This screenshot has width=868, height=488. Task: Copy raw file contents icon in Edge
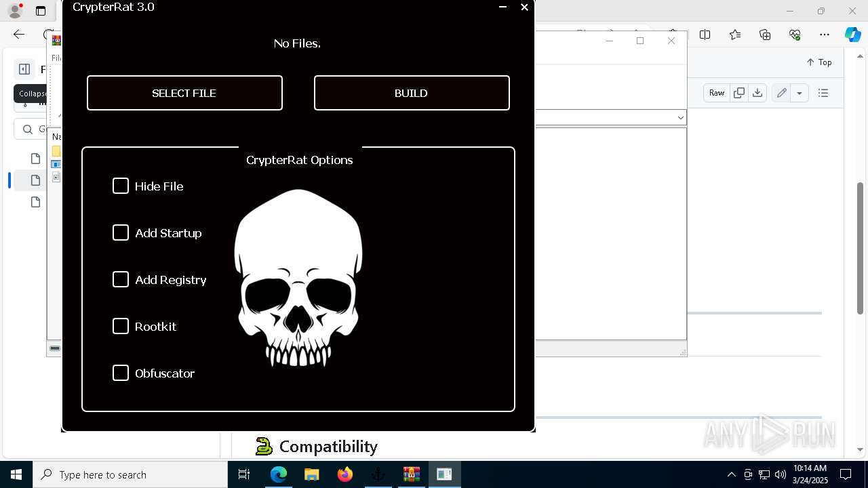(x=739, y=93)
